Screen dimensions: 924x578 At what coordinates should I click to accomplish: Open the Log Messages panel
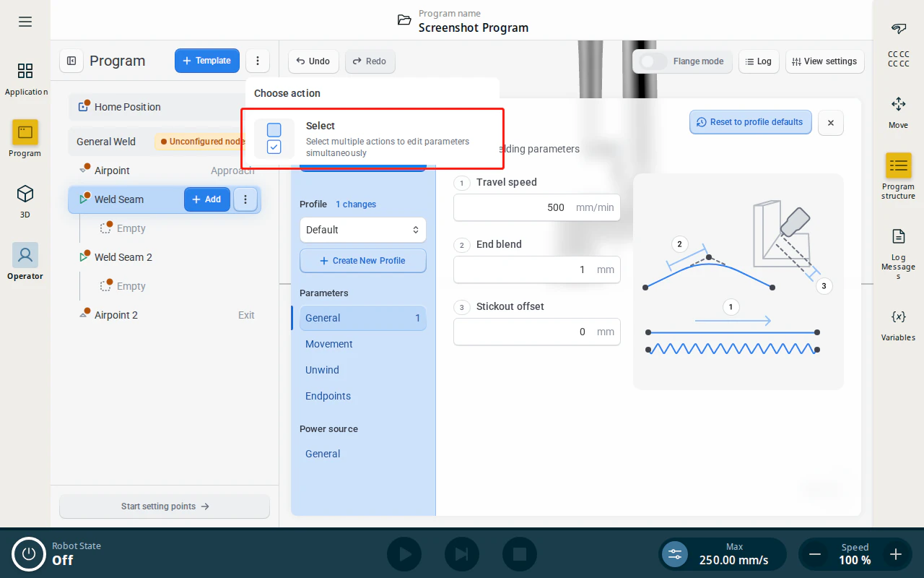coord(898,254)
